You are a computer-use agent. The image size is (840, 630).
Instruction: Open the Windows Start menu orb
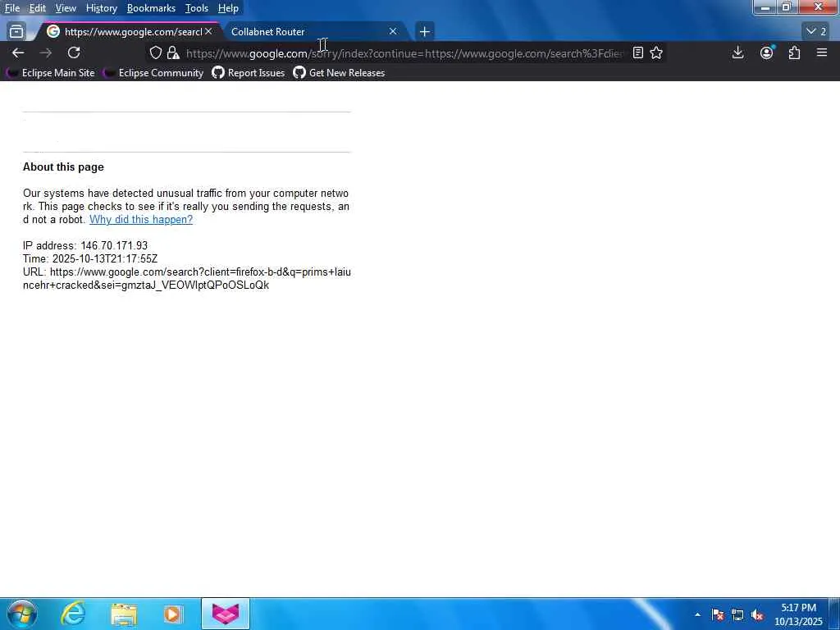pos(22,614)
